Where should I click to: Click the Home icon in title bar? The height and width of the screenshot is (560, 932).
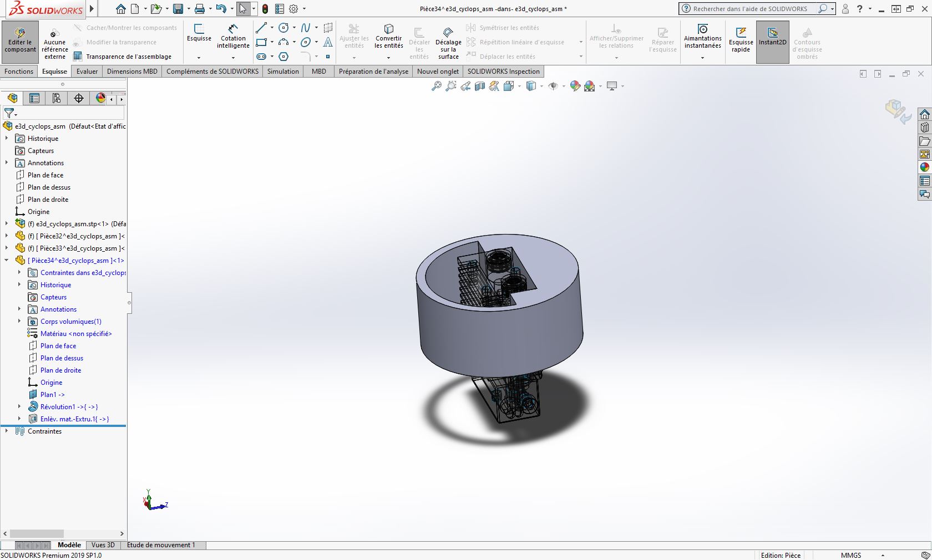coord(120,9)
